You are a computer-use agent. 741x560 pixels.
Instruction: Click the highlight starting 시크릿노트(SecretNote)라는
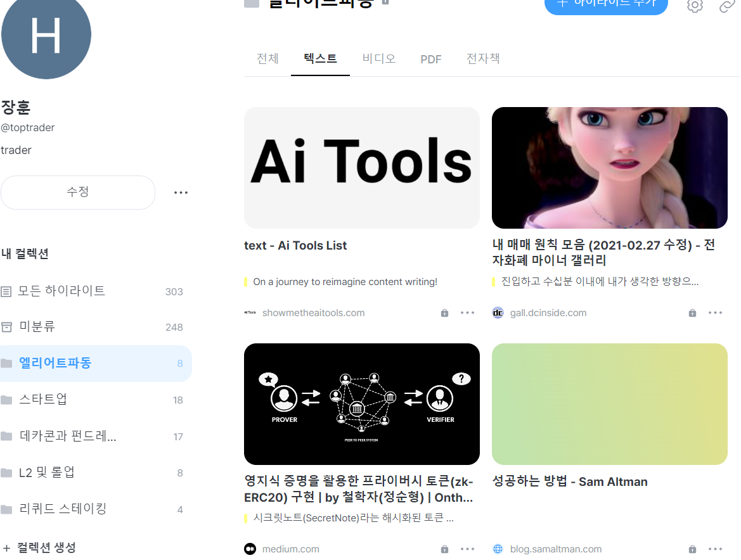click(x=354, y=518)
